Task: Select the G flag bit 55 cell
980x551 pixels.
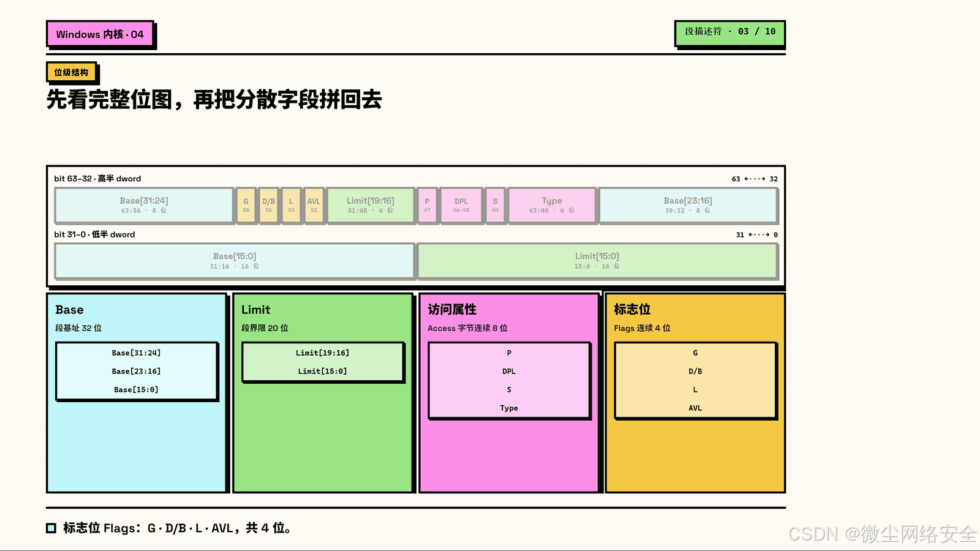Action: click(246, 205)
